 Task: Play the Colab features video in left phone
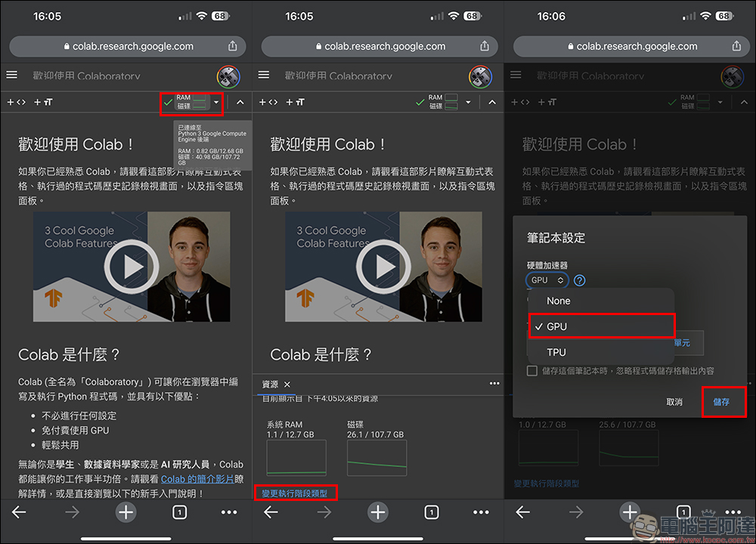click(132, 267)
